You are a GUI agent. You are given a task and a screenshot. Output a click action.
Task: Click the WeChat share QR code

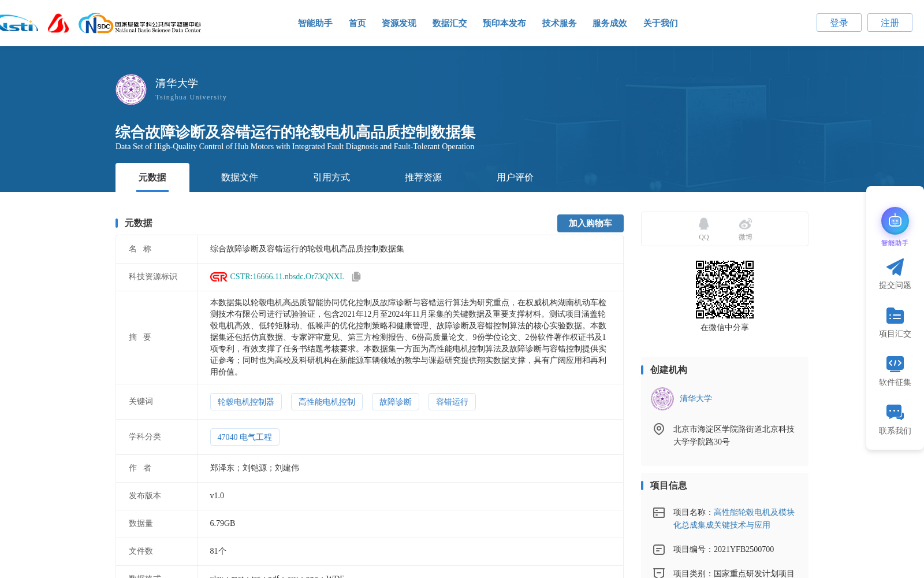725,290
